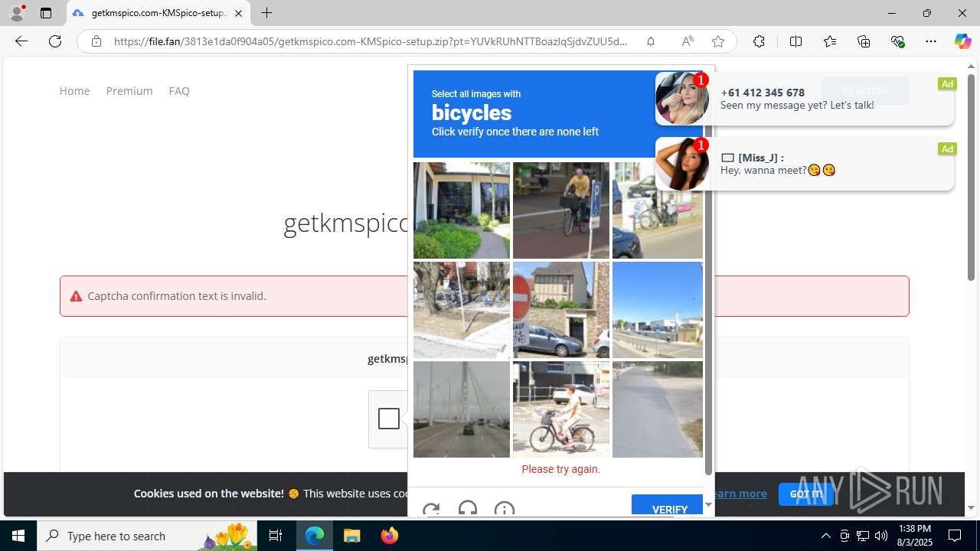Viewport: 980px width, 551px height.
Task: Click the captcha VERIFY button
Action: coord(668,506)
